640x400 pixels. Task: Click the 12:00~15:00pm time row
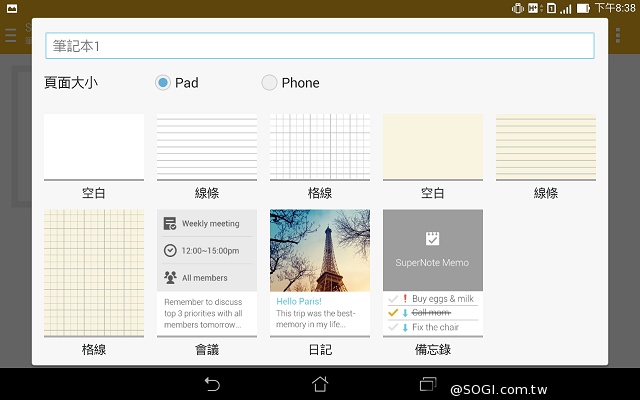click(207, 250)
